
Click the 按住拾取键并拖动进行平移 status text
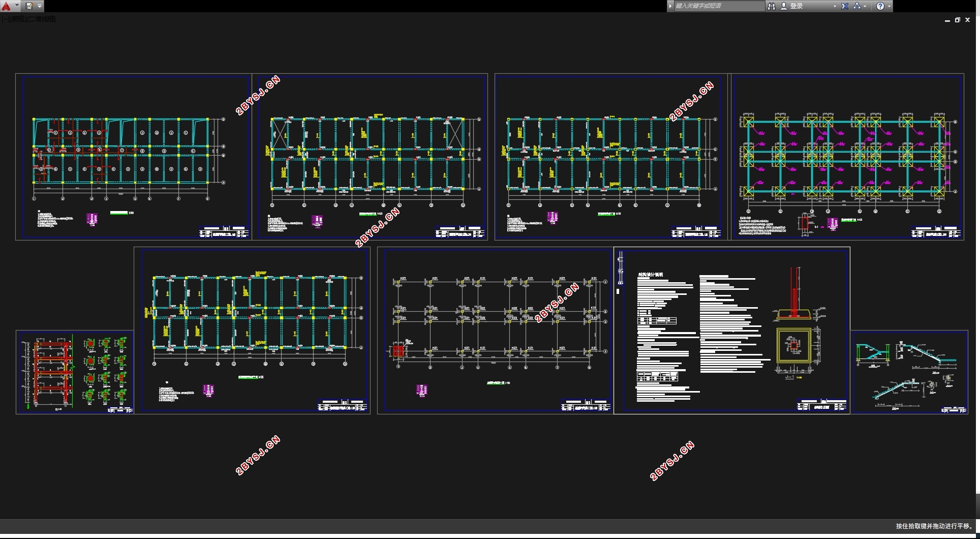934,526
